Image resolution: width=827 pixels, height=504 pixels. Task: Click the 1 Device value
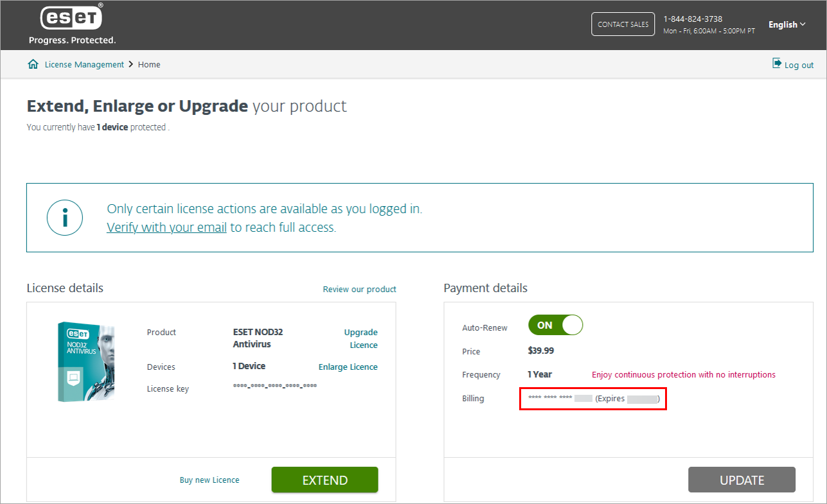click(x=249, y=366)
